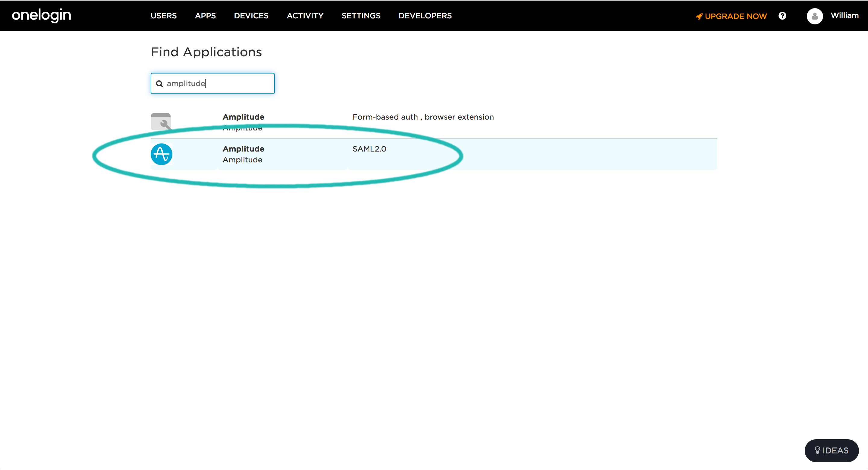Click the lightbulb icon in Ideas button
This screenshot has width=868, height=470.
point(817,450)
